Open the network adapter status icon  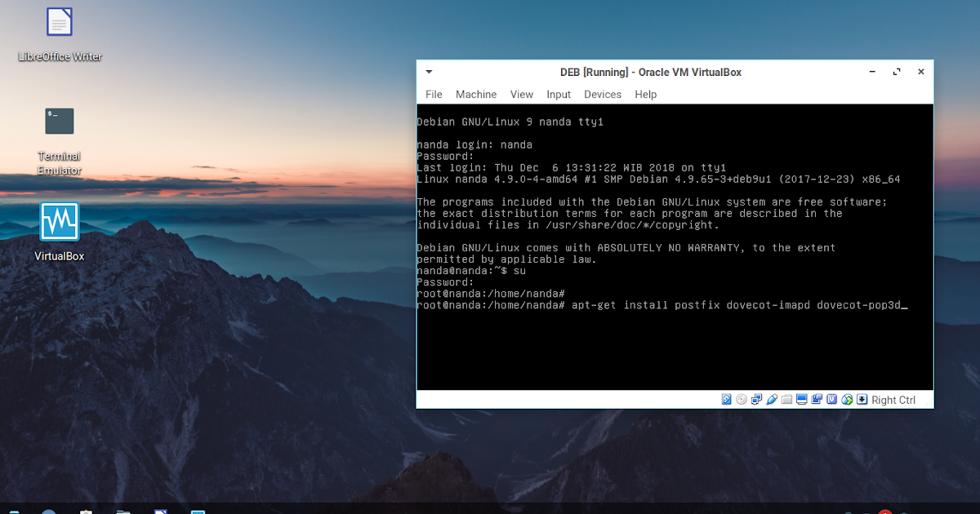pos(756,400)
